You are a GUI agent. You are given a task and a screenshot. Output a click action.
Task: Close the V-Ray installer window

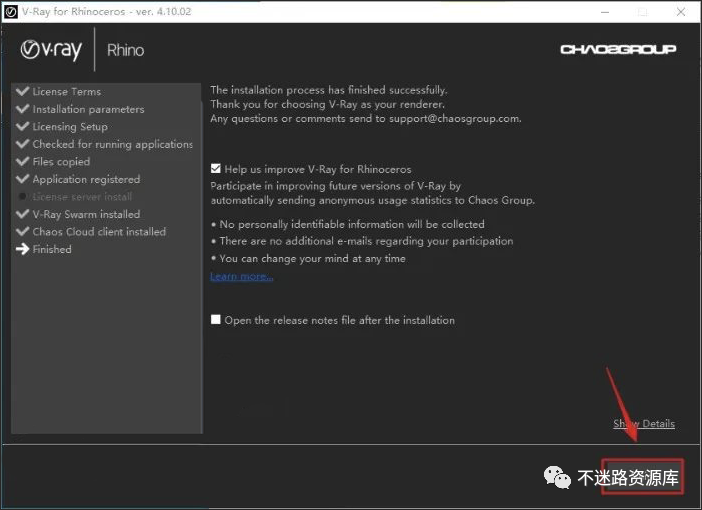[681, 12]
